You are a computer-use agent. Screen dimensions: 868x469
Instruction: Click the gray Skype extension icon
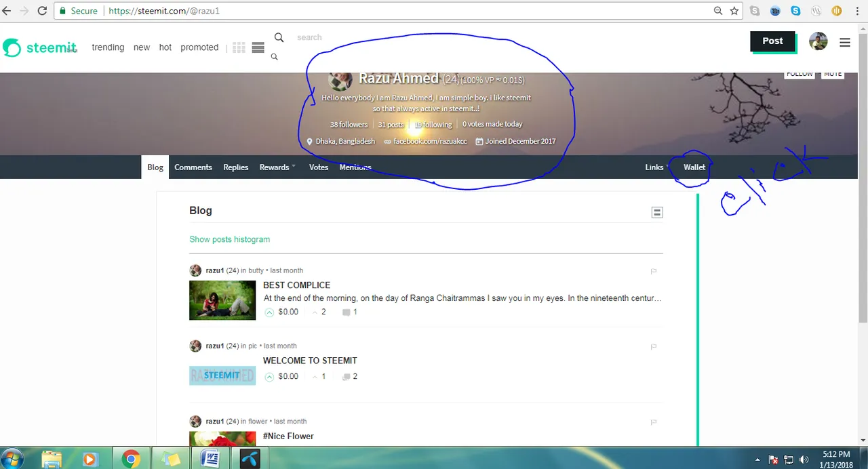pyautogui.click(x=755, y=11)
